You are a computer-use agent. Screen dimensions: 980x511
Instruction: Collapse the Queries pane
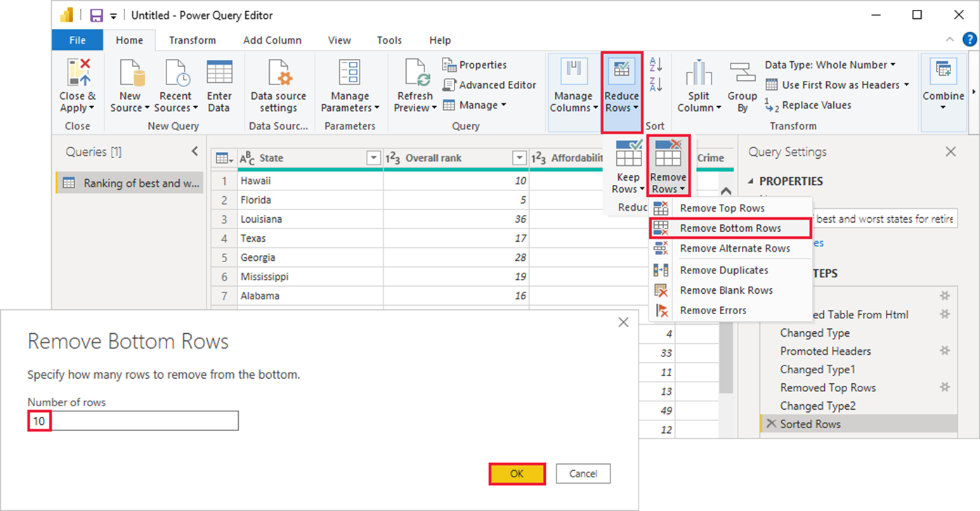tap(195, 152)
